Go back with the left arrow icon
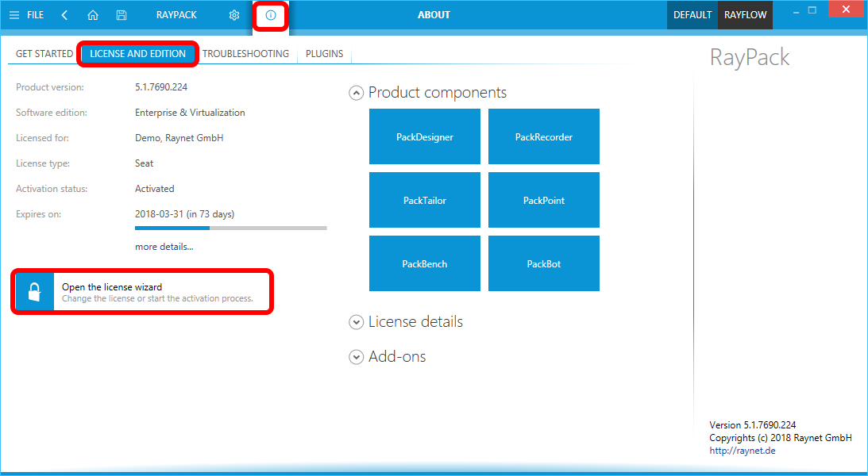This screenshot has width=868, height=476. coord(64,15)
